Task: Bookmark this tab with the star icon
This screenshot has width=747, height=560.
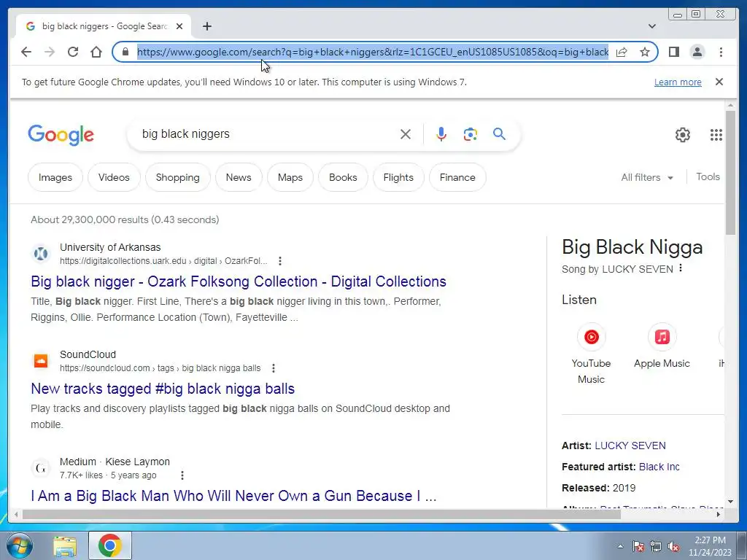Action: click(645, 52)
